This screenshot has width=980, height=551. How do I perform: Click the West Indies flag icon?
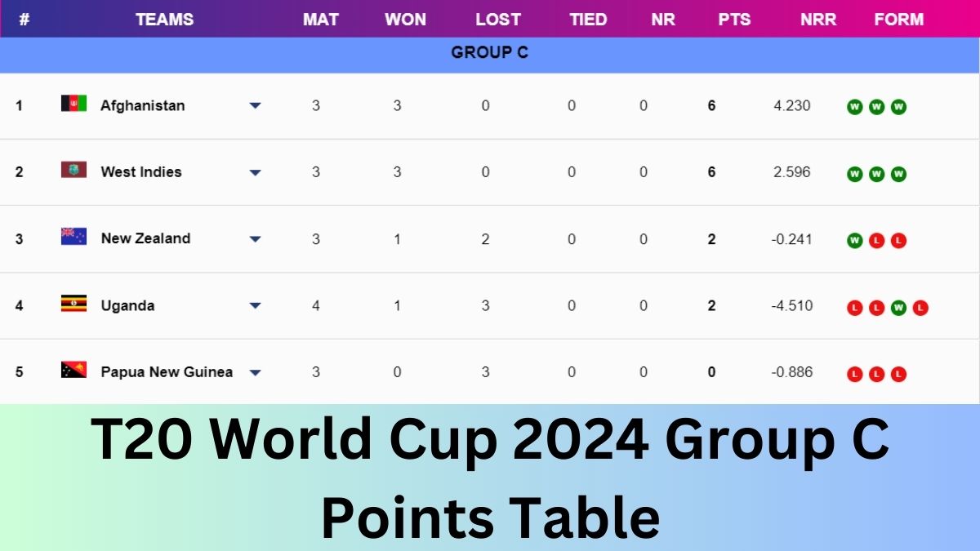click(73, 171)
